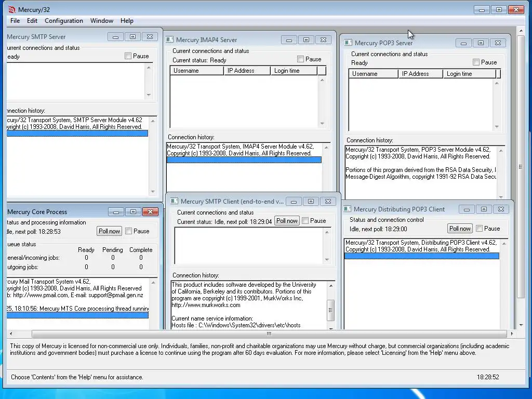This screenshot has width=532, height=399.
Task: Maximize the Mercury Core Process window
Action: tap(133, 212)
